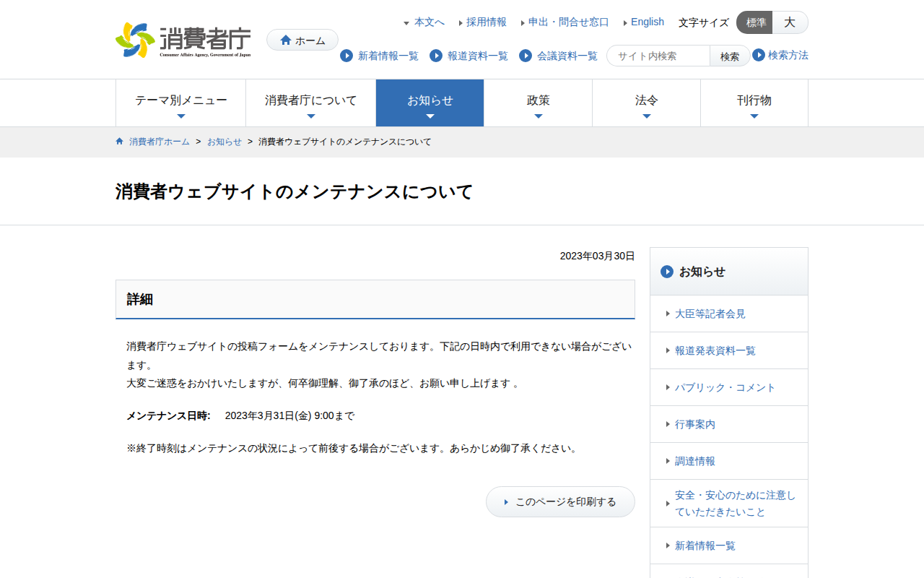
Task: Click the small arrow before 本文へ
Action: (406, 23)
